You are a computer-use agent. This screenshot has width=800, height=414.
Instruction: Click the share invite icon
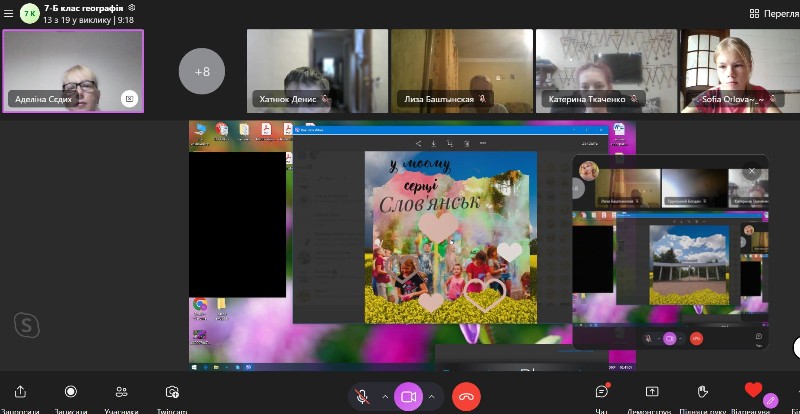click(x=20, y=392)
